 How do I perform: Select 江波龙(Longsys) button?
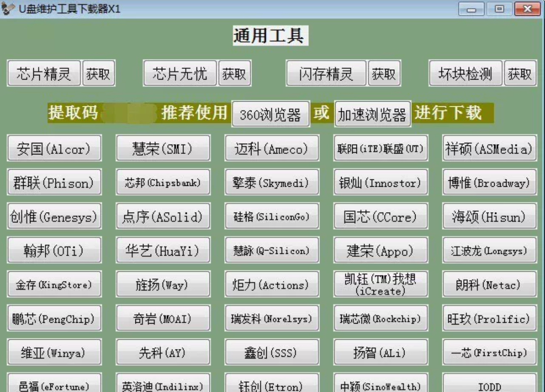click(490, 250)
